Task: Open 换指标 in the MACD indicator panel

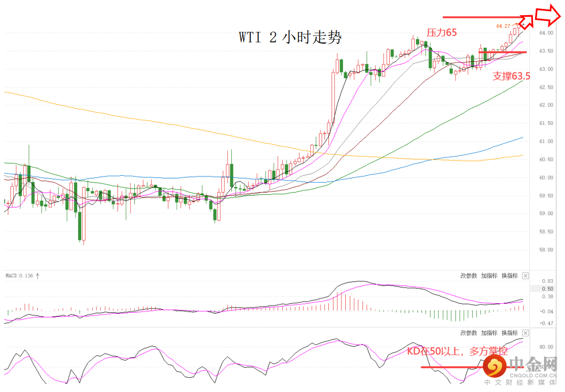Action: tap(509, 276)
